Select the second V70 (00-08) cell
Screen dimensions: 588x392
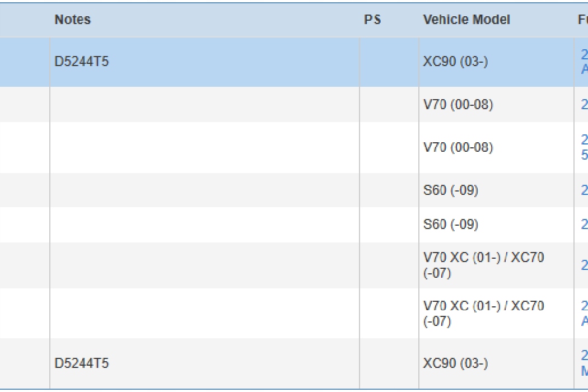tap(458, 147)
